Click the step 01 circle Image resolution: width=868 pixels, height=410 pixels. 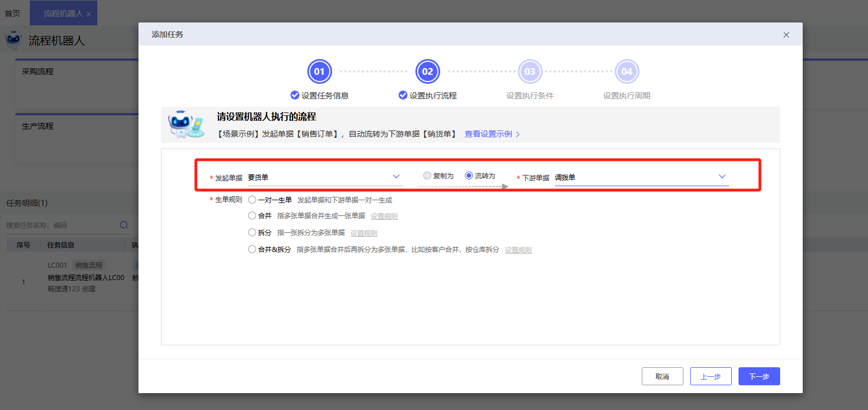click(319, 71)
